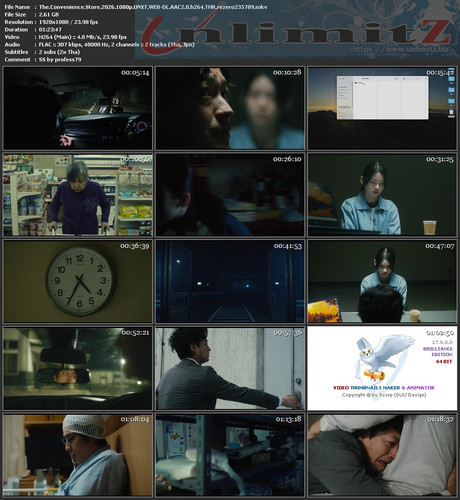
Task: Open the dark railway thumbnail at 00:41:53
Action: [230, 281]
